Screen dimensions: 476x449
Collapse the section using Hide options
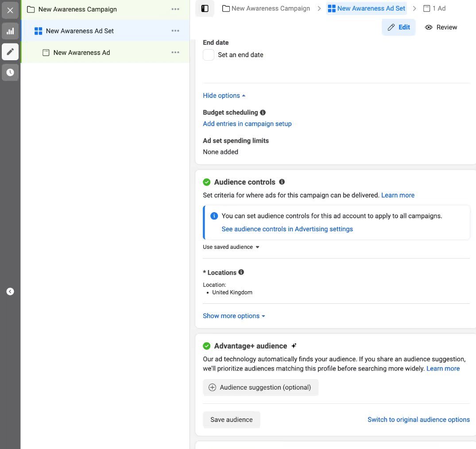tap(224, 96)
